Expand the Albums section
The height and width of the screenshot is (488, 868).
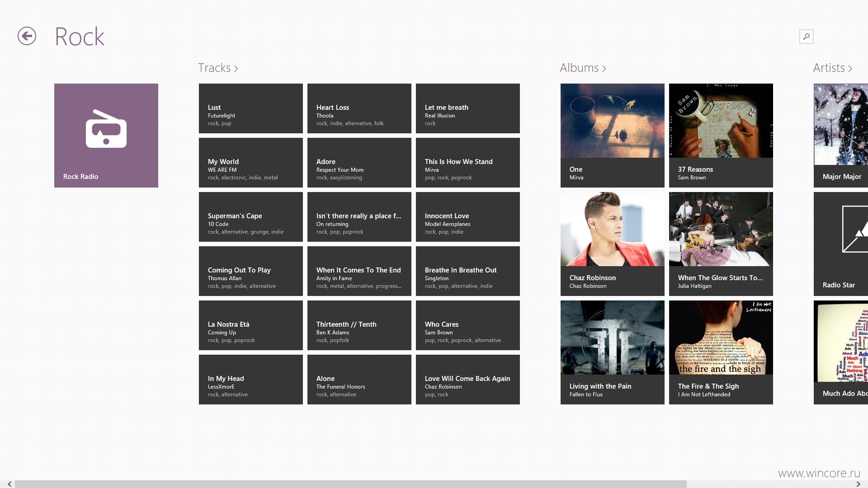(x=583, y=68)
